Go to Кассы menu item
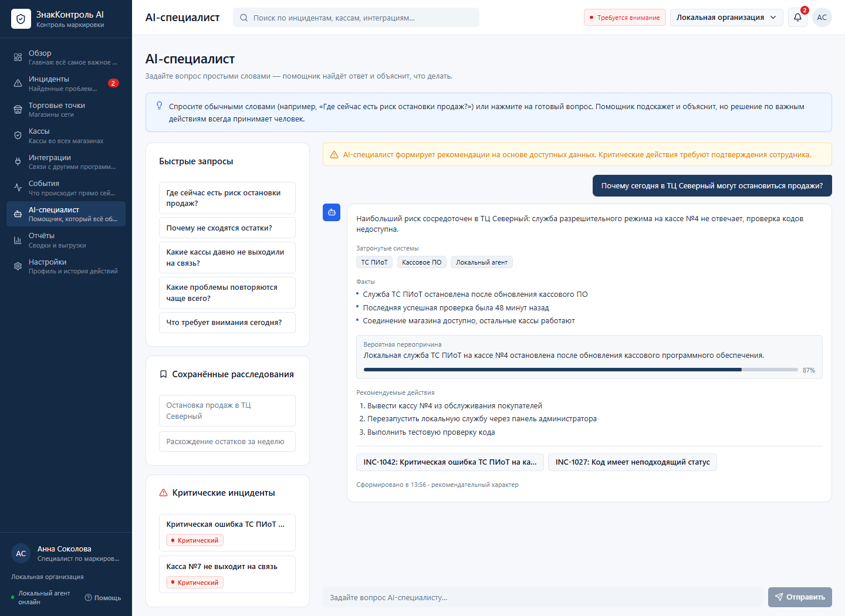The image size is (845, 616). click(x=66, y=136)
